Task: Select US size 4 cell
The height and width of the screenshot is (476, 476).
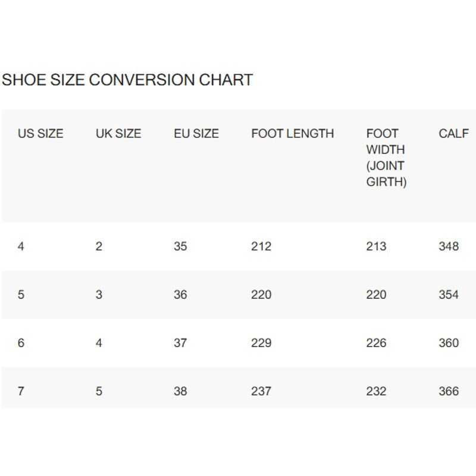Action: click(x=21, y=246)
